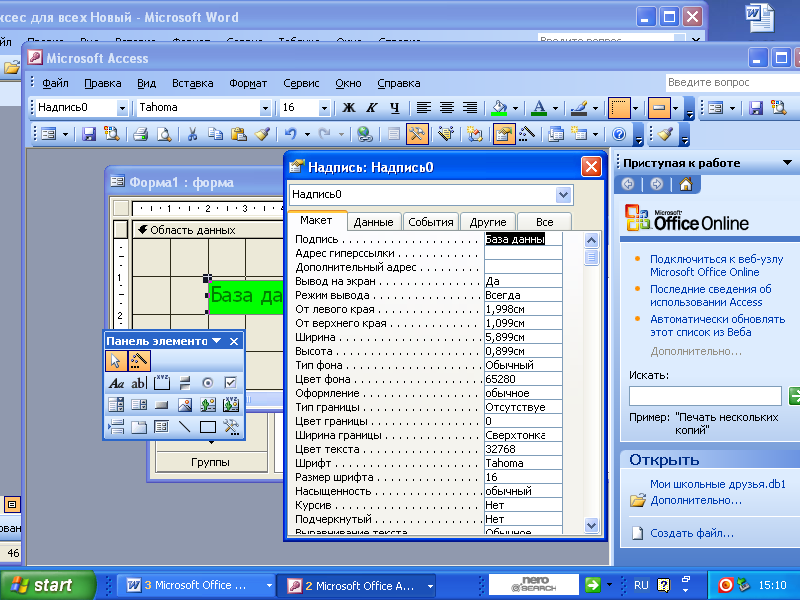Click the Paste clipboard icon
This screenshot has height=600, width=800.
click(239, 135)
